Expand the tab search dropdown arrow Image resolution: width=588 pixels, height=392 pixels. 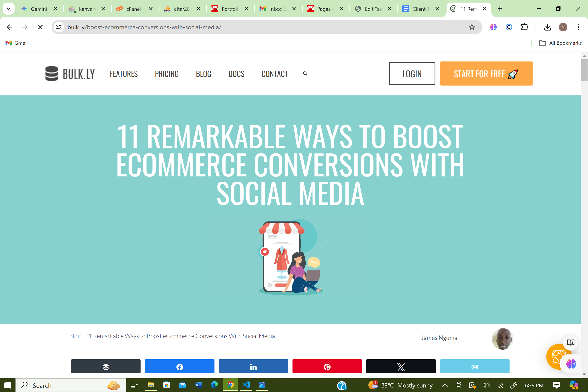tap(9, 9)
